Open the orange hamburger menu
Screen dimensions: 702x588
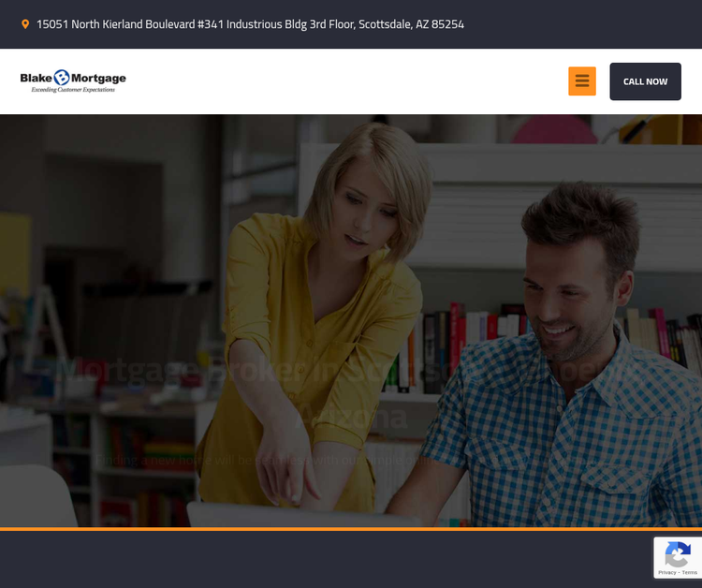pos(581,81)
